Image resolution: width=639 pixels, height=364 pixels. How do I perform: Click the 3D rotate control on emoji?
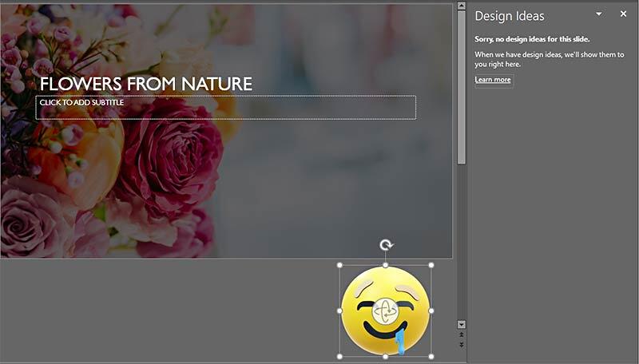tap(386, 311)
